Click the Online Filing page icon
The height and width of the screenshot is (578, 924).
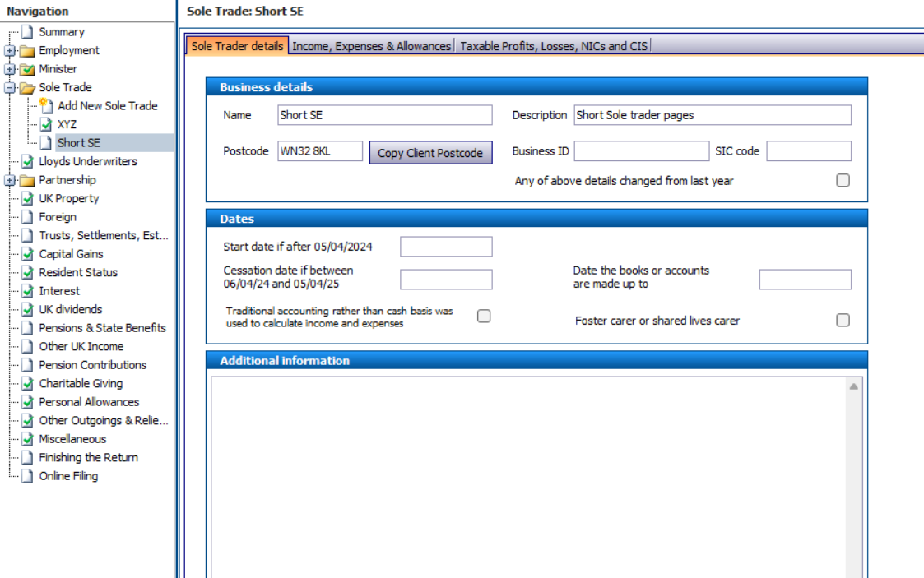[x=27, y=476]
